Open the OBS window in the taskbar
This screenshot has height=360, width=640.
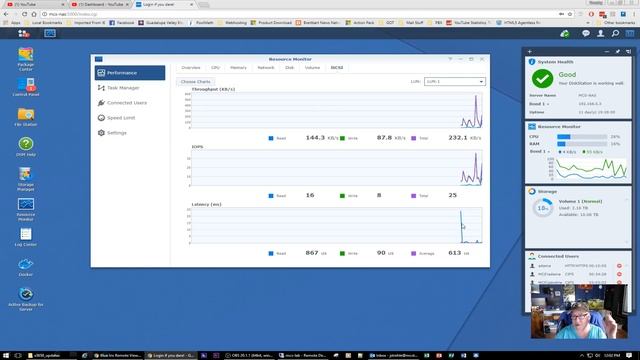point(249,356)
